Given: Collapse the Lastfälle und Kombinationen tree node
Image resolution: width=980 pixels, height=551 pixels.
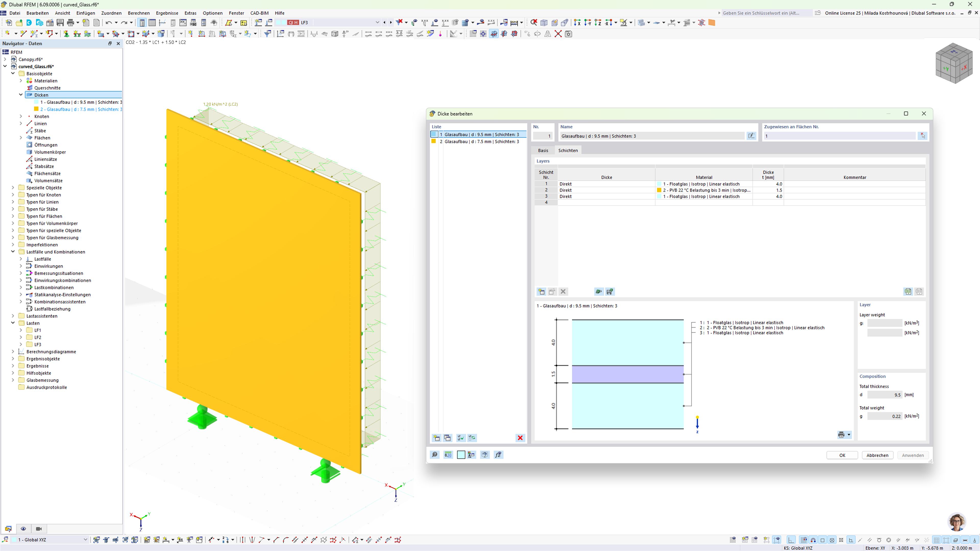Looking at the screenshot, I should click(13, 252).
